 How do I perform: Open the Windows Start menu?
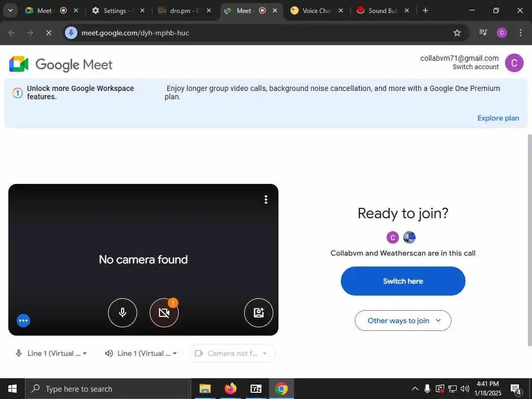[x=12, y=389]
